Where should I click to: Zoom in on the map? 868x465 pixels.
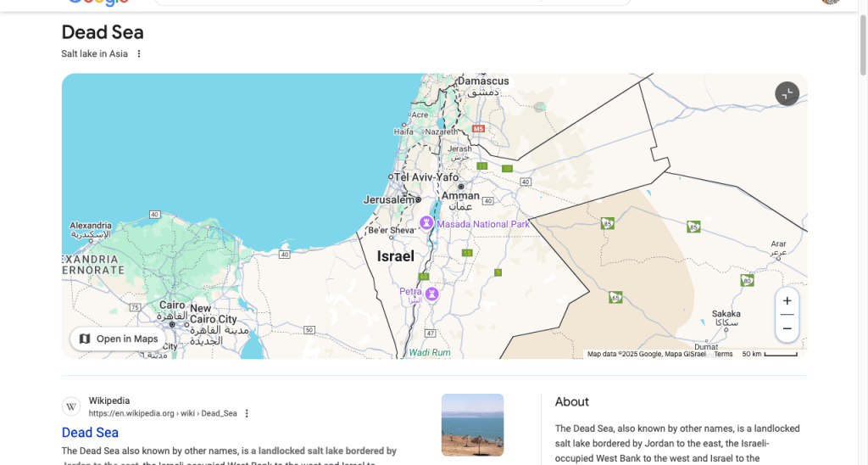(787, 301)
